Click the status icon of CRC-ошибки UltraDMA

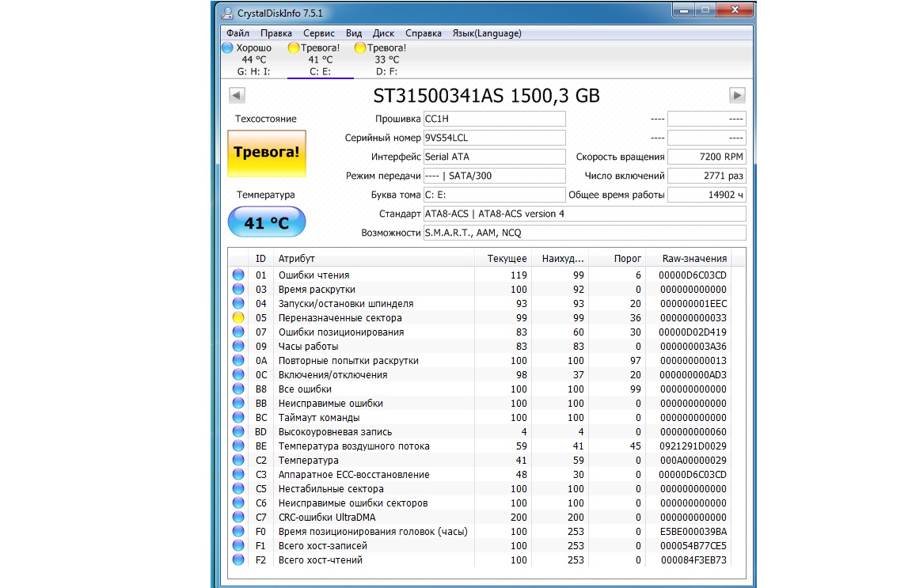(x=238, y=517)
